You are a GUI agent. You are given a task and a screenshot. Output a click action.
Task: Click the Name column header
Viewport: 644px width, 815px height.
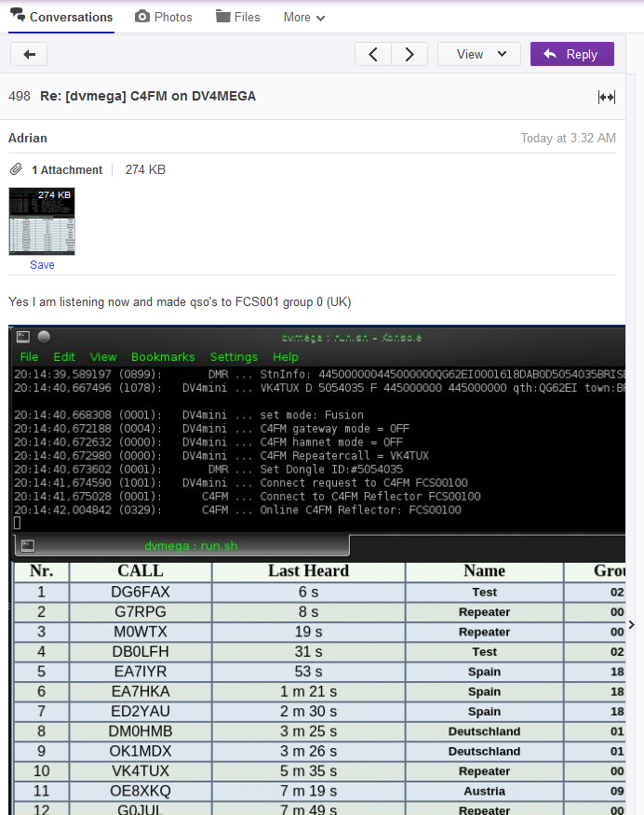pos(485,570)
